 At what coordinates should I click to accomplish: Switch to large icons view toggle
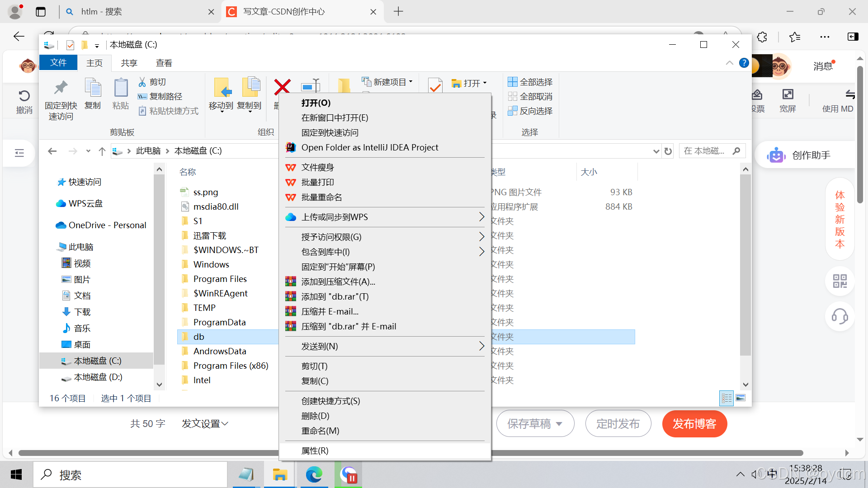click(x=741, y=398)
